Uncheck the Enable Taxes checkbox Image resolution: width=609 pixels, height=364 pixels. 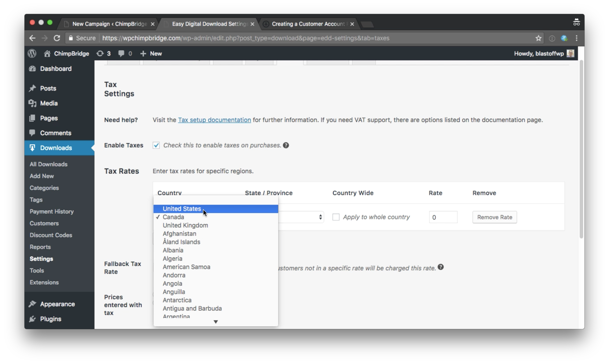(156, 145)
